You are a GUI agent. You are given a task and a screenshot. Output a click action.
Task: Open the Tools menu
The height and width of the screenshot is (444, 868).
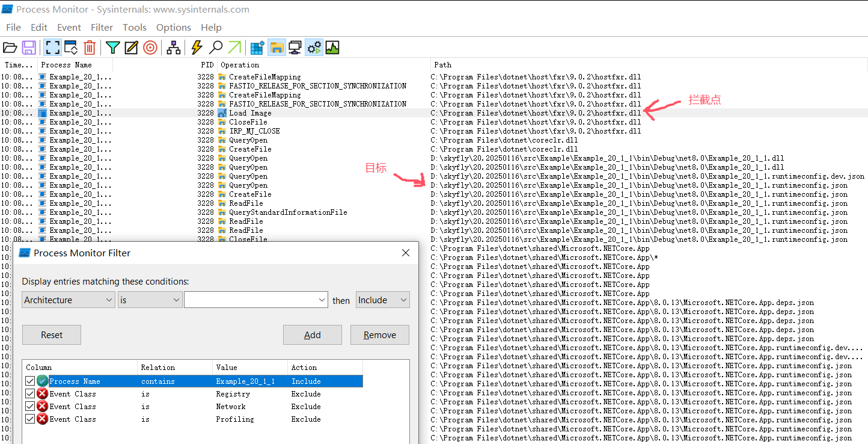click(x=134, y=27)
